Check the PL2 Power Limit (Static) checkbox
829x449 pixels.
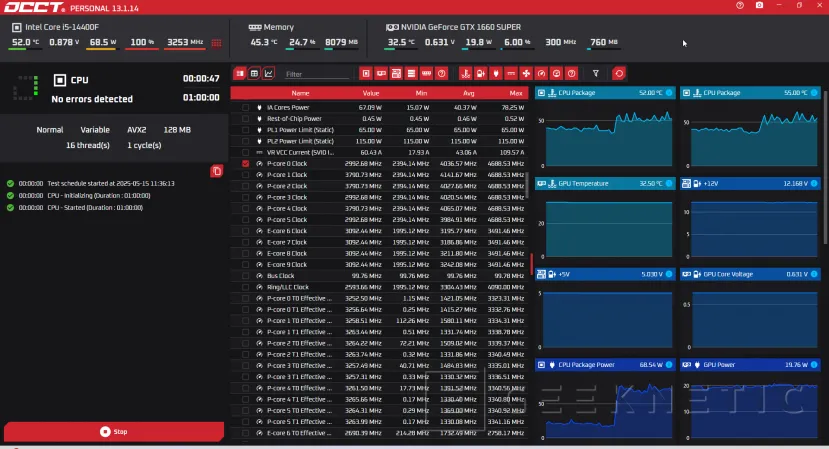click(245, 141)
